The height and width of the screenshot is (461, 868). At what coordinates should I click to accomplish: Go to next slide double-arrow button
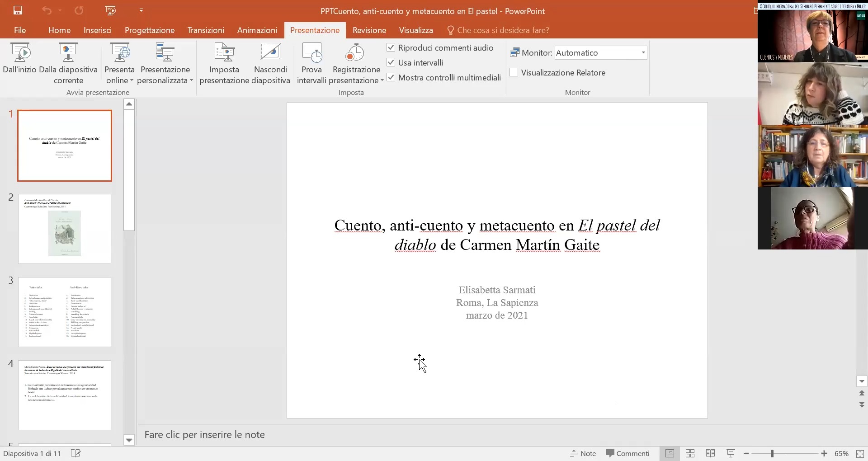click(x=862, y=405)
